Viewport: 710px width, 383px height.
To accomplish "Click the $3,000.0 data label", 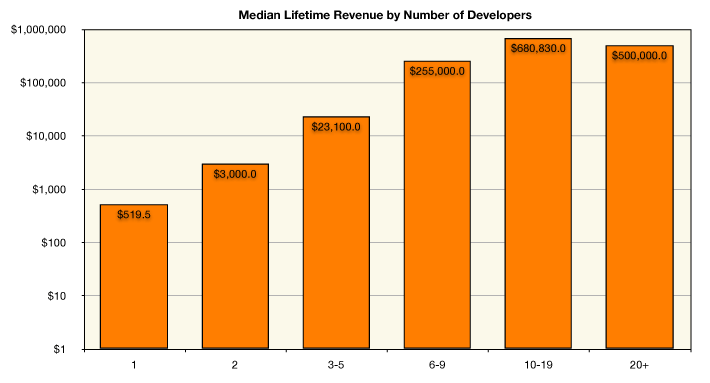I will (235, 174).
